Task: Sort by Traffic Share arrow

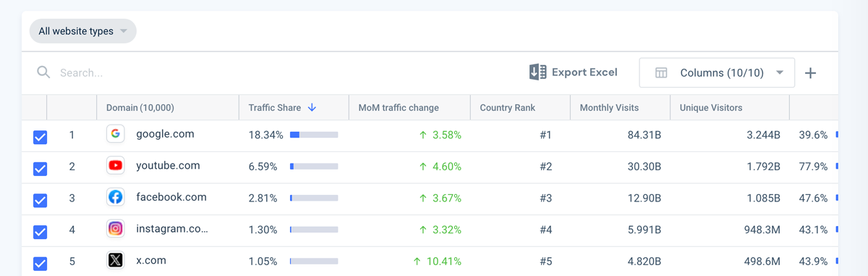Action: [x=312, y=108]
